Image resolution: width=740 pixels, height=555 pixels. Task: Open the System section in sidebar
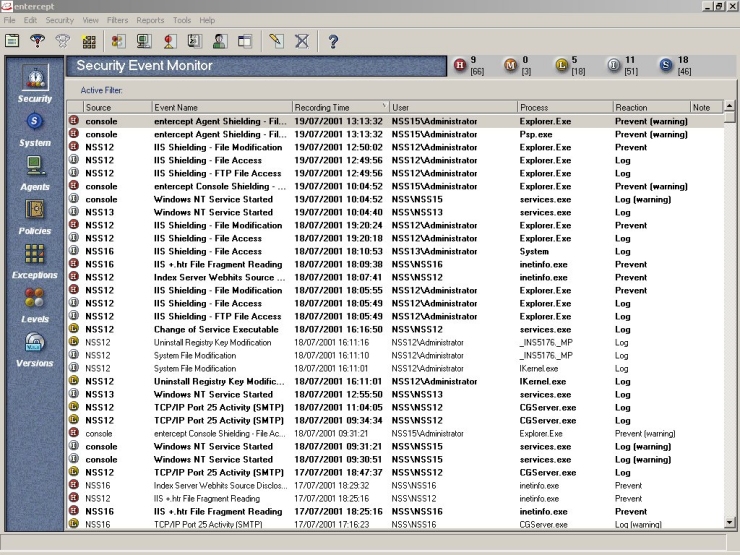coord(34,130)
